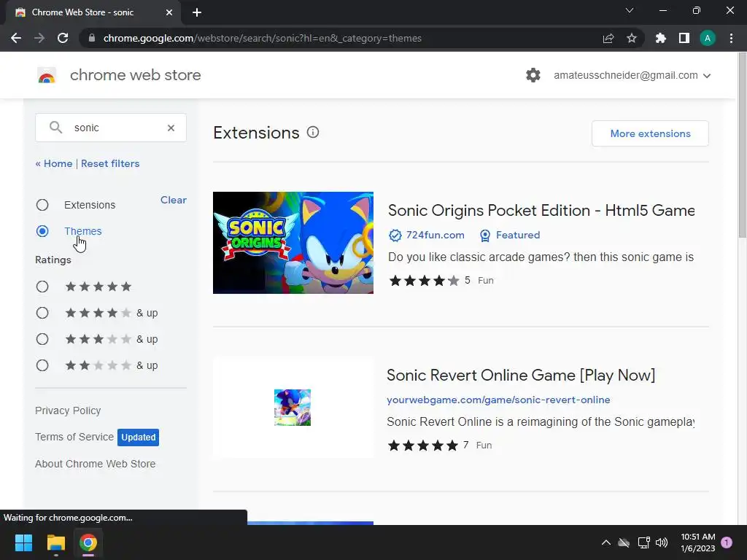Image resolution: width=747 pixels, height=560 pixels.
Task: Click the search magnifier icon
Action: [x=55, y=128]
